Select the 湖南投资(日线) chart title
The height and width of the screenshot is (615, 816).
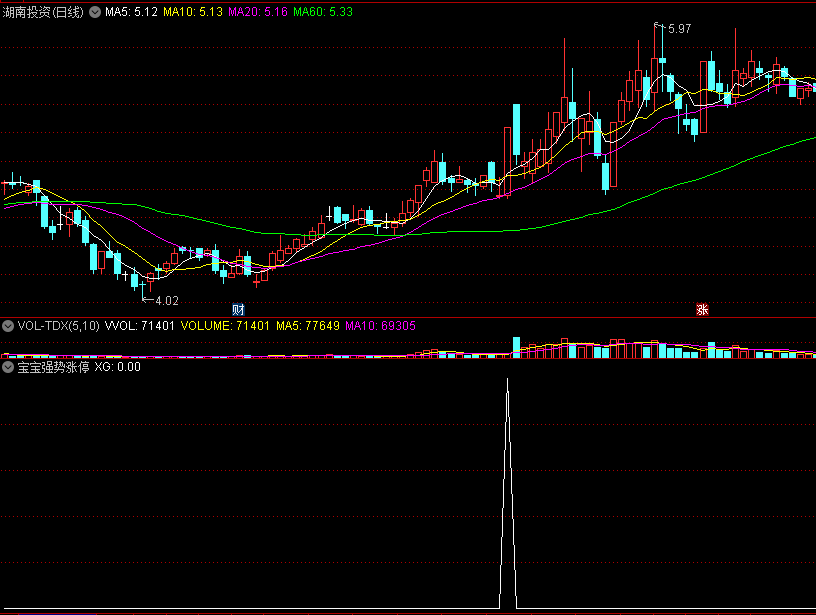tap(43, 12)
